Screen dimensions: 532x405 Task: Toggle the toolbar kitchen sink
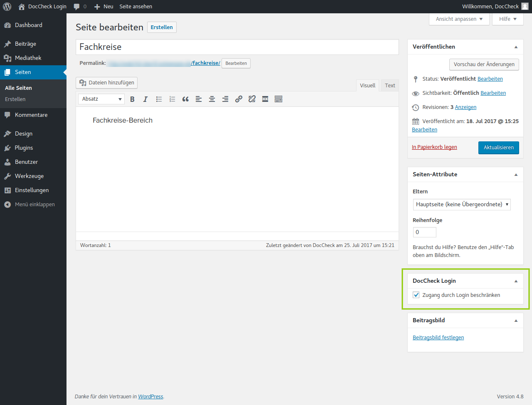click(x=278, y=99)
